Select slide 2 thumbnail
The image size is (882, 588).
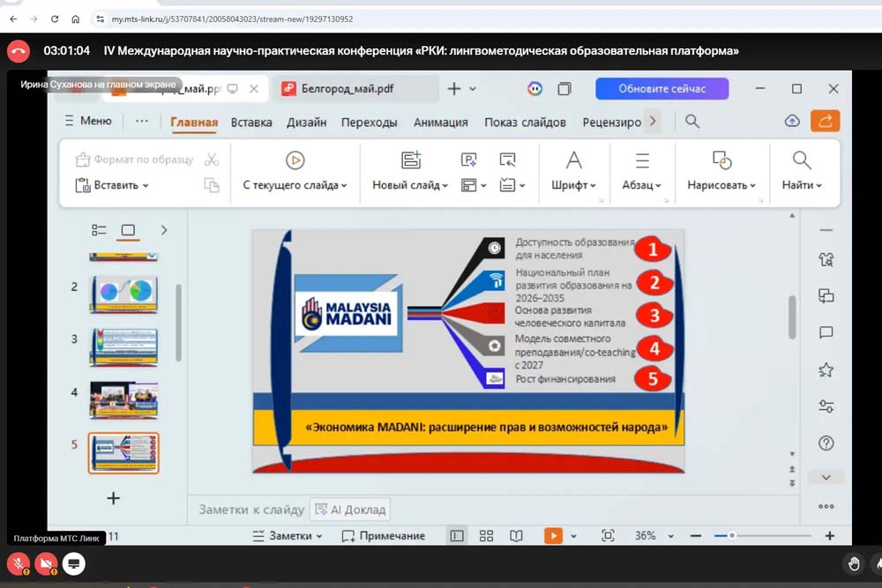pyautogui.click(x=123, y=294)
